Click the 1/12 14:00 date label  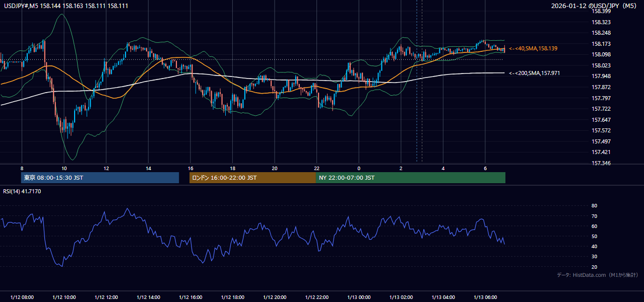click(148, 297)
